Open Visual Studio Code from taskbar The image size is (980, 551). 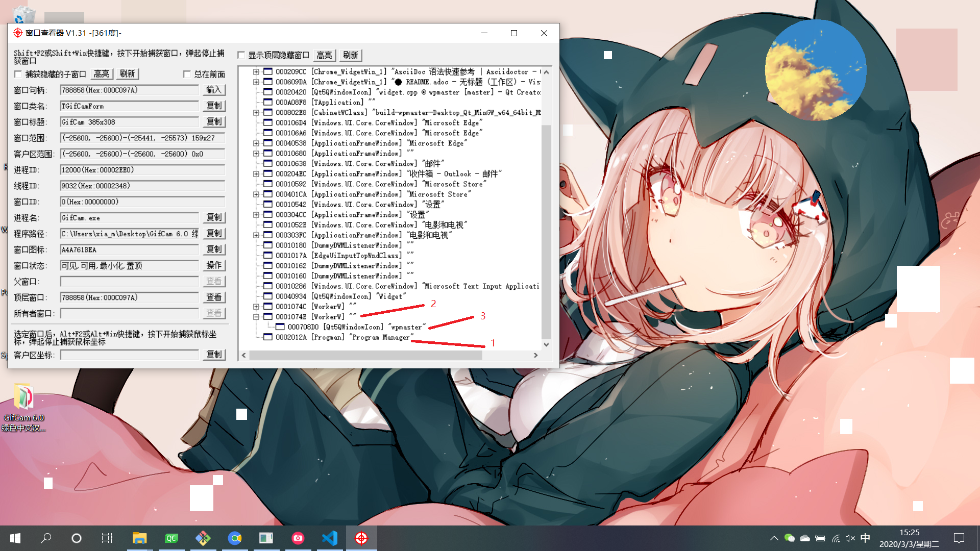pos(330,538)
